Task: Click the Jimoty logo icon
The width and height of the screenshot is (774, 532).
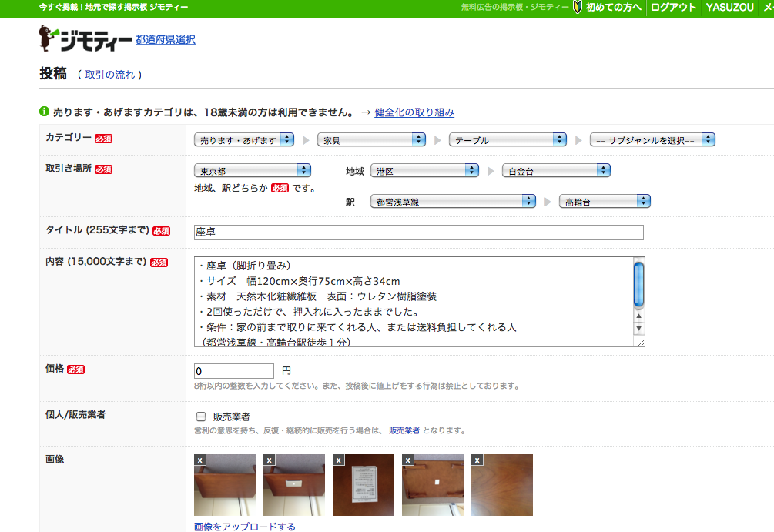Action: click(85, 38)
